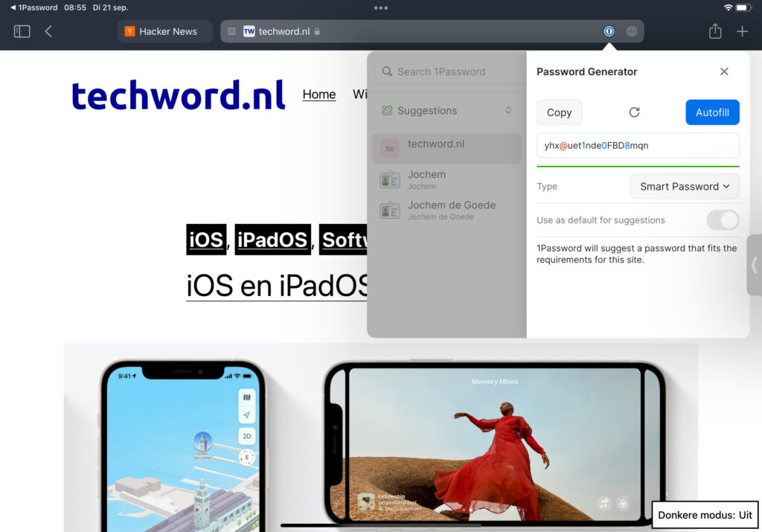Show the Safari sidebar

(x=22, y=31)
